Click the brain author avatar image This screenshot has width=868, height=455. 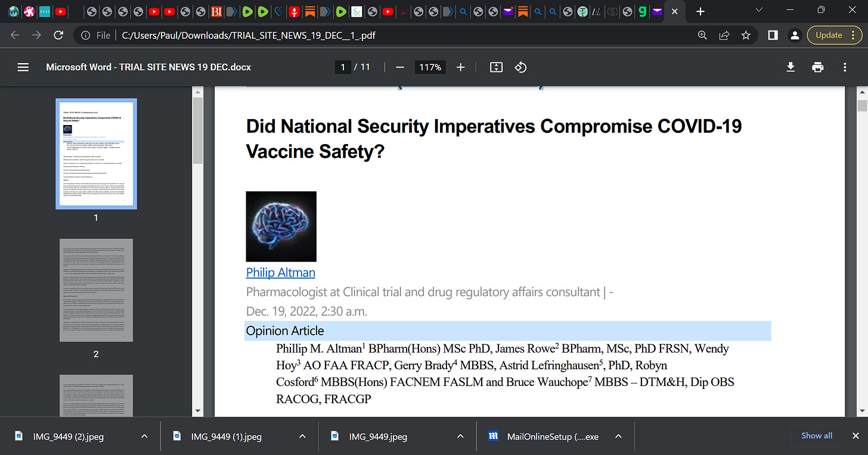281,226
